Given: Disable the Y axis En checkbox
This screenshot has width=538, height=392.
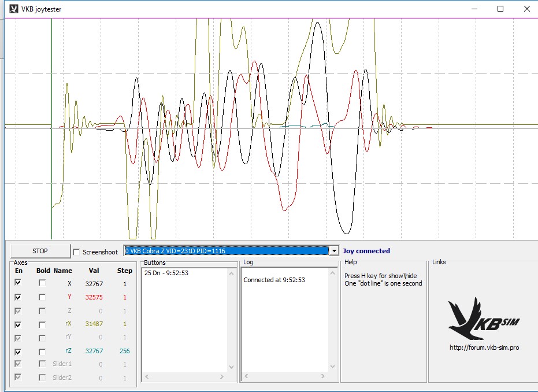Looking at the screenshot, I should (18, 297).
